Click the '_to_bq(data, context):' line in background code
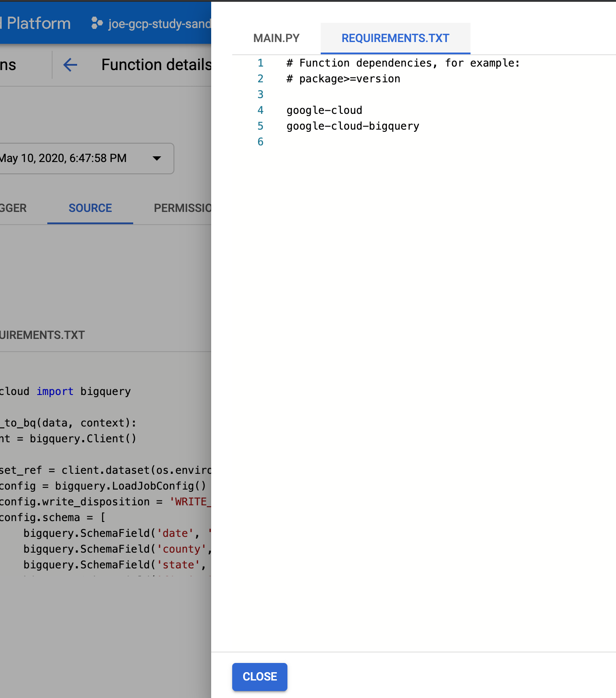 pyautogui.click(x=68, y=423)
